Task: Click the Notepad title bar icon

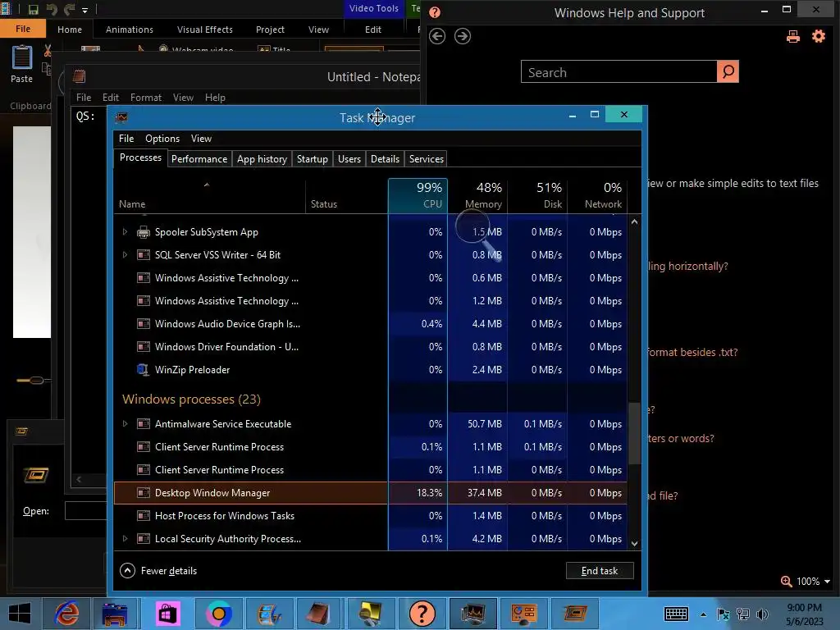Action: [80, 76]
